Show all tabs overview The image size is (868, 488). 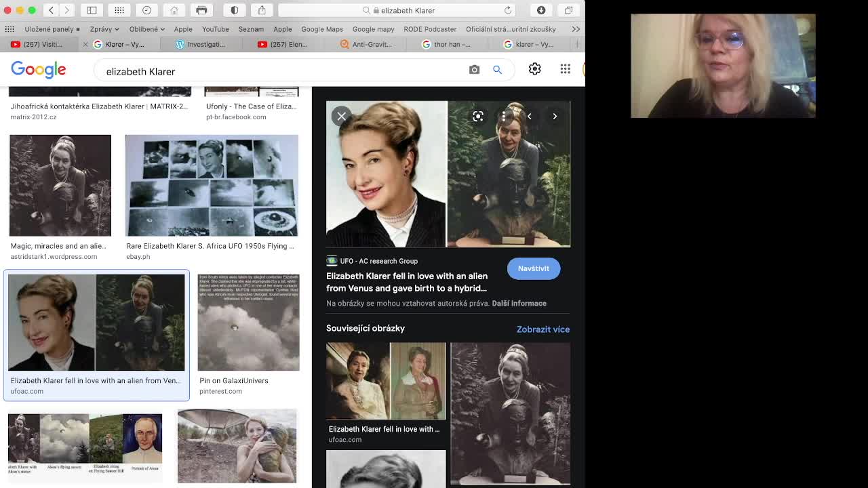568,10
